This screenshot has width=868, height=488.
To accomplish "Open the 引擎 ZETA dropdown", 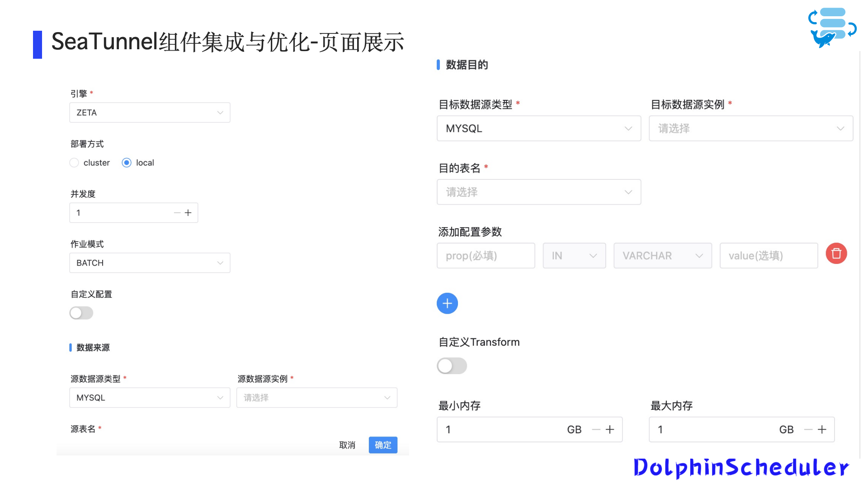I will (x=150, y=113).
